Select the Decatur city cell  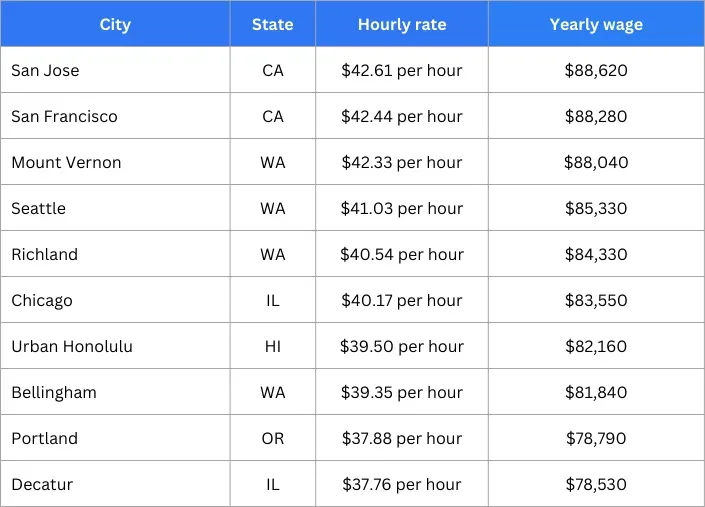[42, 485]
